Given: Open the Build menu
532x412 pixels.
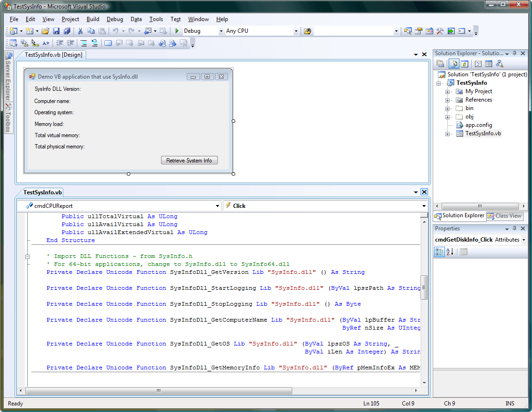Looking at the screenshot, I should point(93,19).
